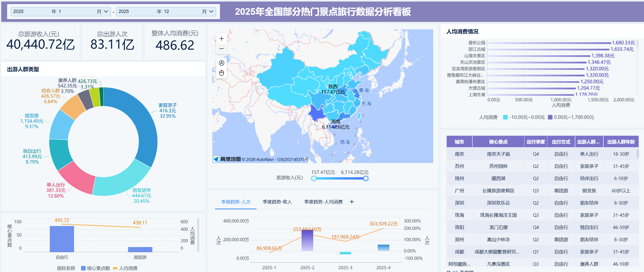
Task: Zoom in on the China map
Action: (221, 39)
